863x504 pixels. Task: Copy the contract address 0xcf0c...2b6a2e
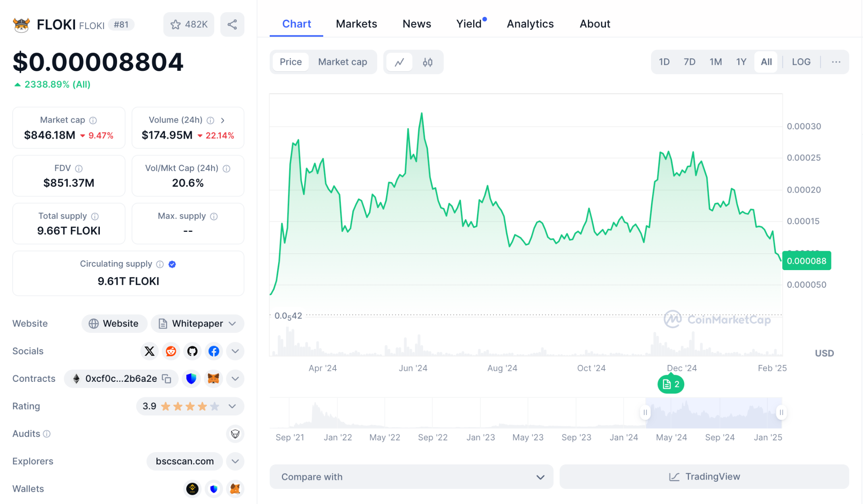[x=166, y=379]
